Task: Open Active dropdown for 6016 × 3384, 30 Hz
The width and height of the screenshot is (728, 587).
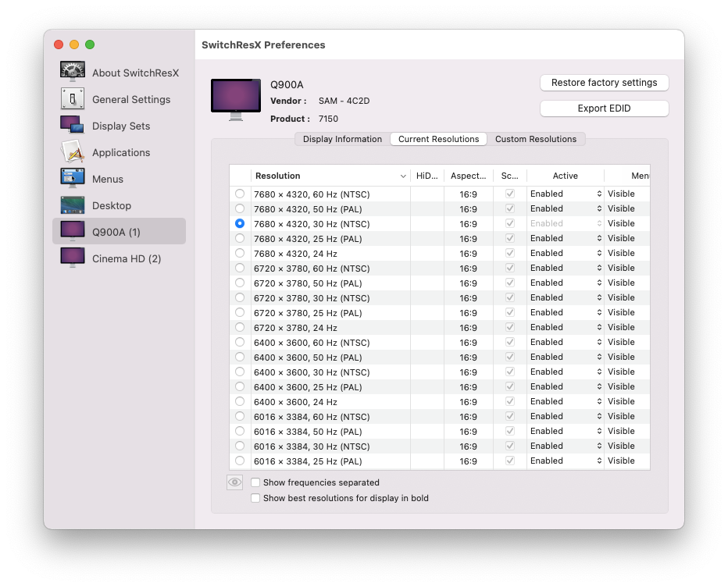Action: pos(566,446)
